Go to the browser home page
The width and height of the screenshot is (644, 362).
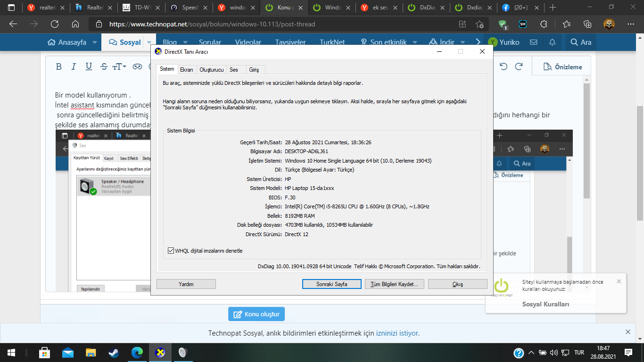[75, 24]
